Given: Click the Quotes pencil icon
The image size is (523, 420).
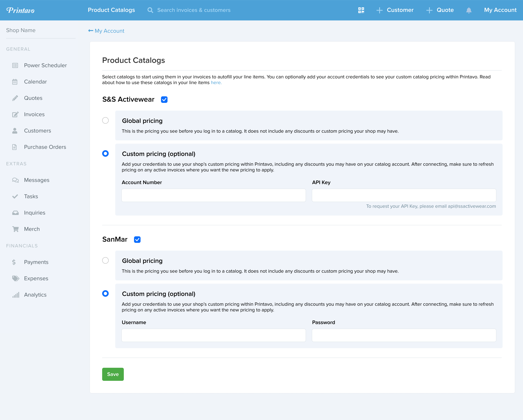Looking at the screenshot, I should pos(15,98).
